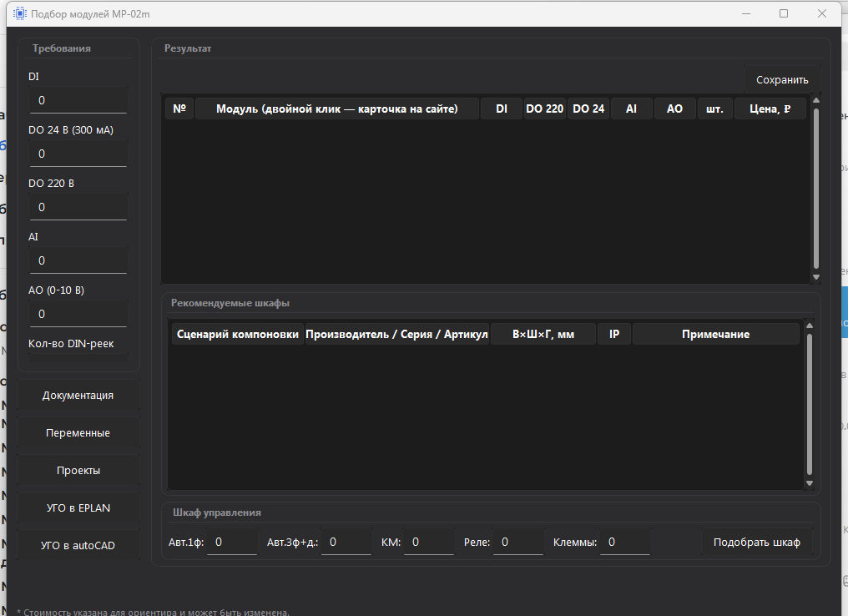Click the cabinets table vertical scrollbar
848x616 pixels.
(810, 405)
